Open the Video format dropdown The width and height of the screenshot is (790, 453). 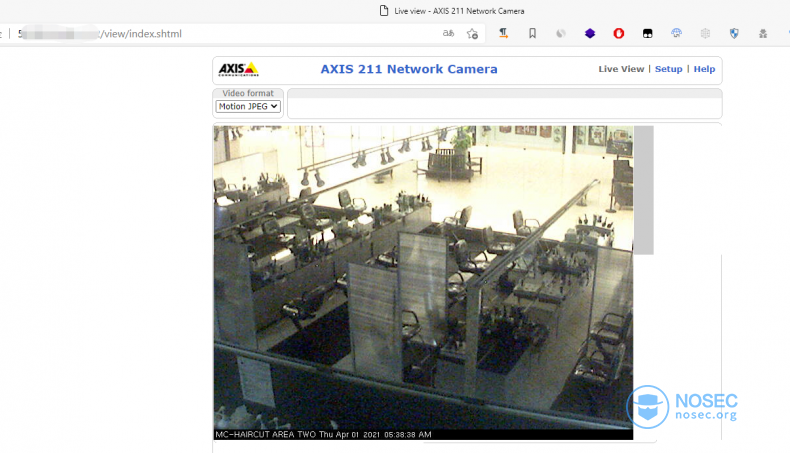tap(248, 106)
